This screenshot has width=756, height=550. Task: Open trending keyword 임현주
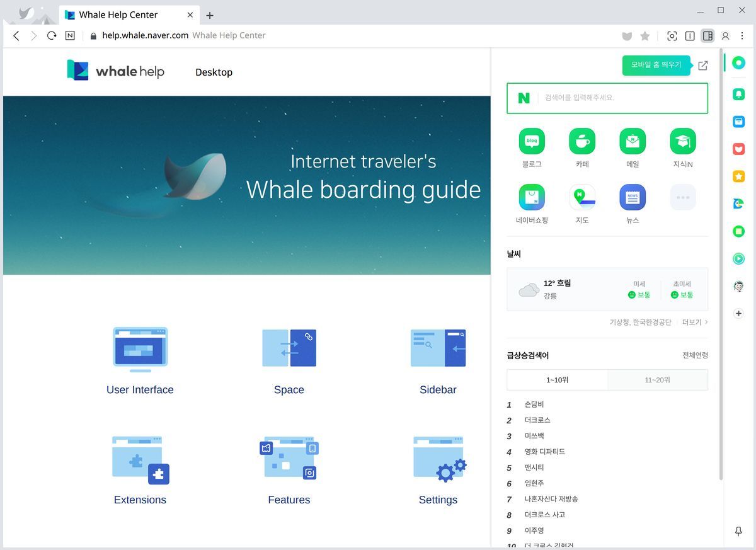tap(534, 483)
